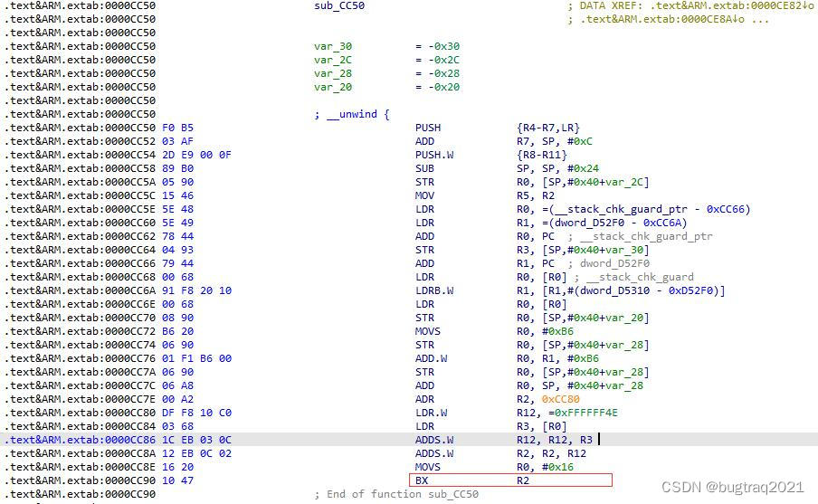Click the opcode bytes 12 EB 0C 02
Screen dimensions: 818x504
pyautogui.click(x=196, y=453)
